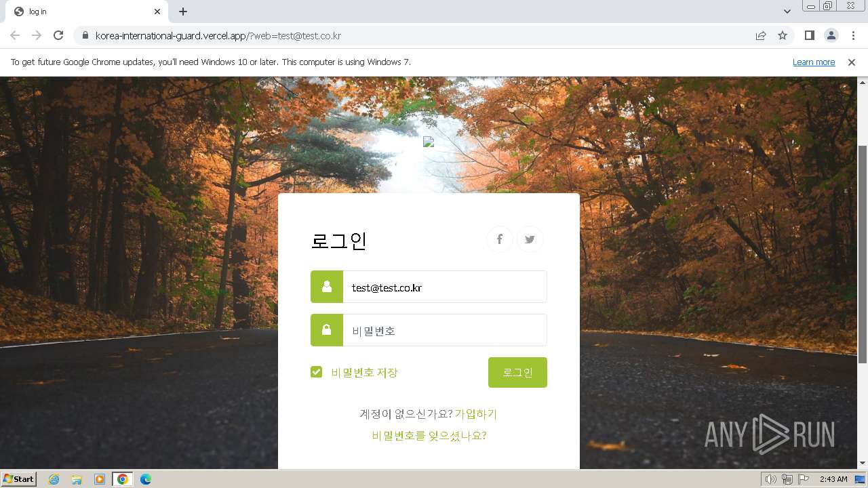Click the 로그인 heading text
The height and width of the screenshot is (488, 868).
pos(339,240)
